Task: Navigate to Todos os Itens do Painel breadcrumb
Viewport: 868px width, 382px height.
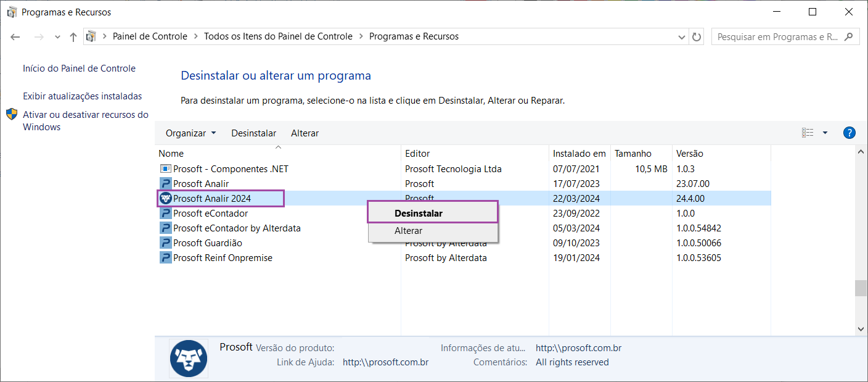Action: pos(279,36)
